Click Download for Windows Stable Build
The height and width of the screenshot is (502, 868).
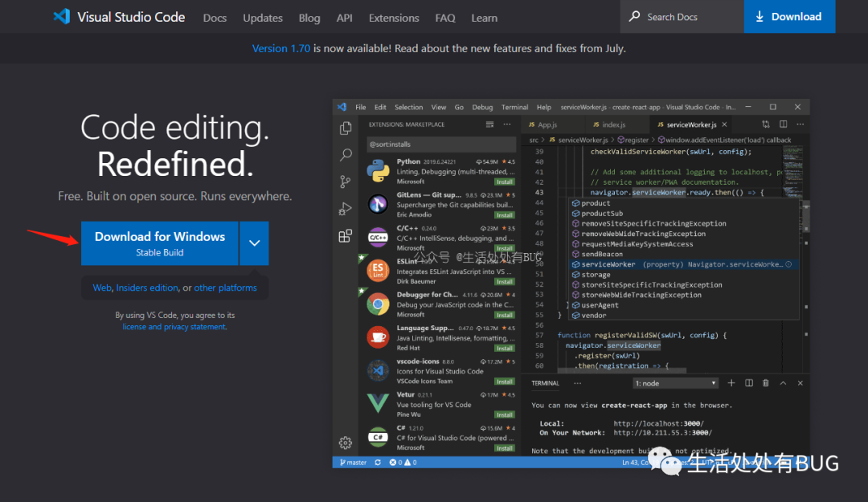click(160, 243)
